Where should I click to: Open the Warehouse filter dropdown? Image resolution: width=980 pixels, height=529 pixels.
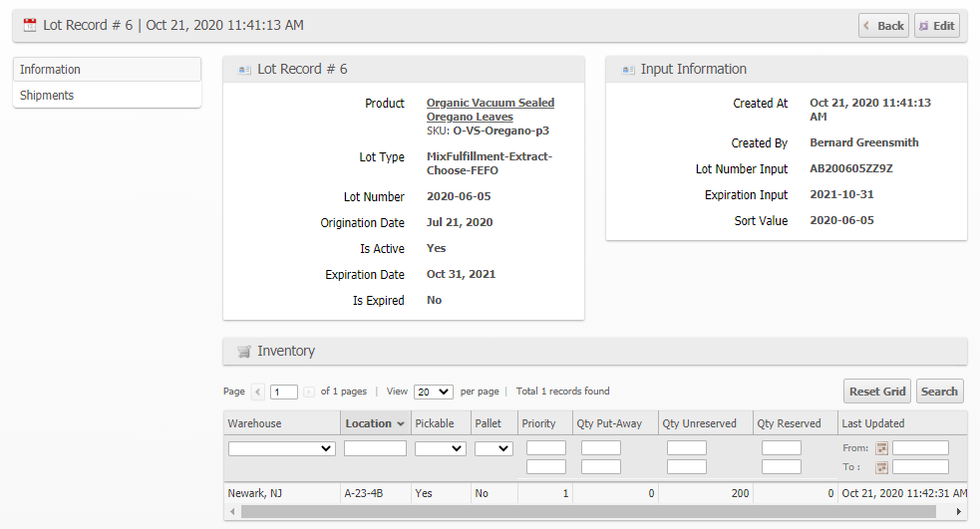coord(282,449)
